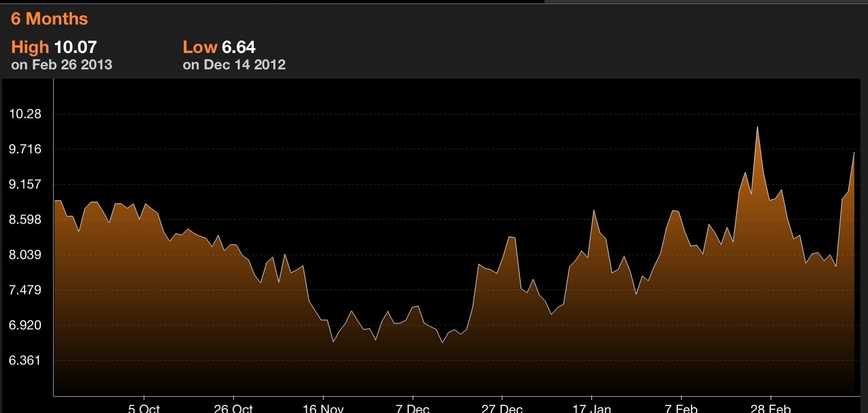Screen dimensions: 868x413
Task: Click the 'on Feb 26 2013' date
Action: [62, 65]
